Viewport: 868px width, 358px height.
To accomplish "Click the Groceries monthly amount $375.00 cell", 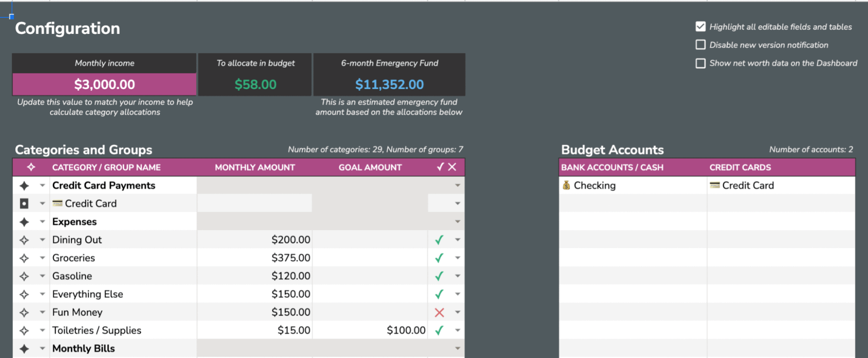I will click(290, 258).
